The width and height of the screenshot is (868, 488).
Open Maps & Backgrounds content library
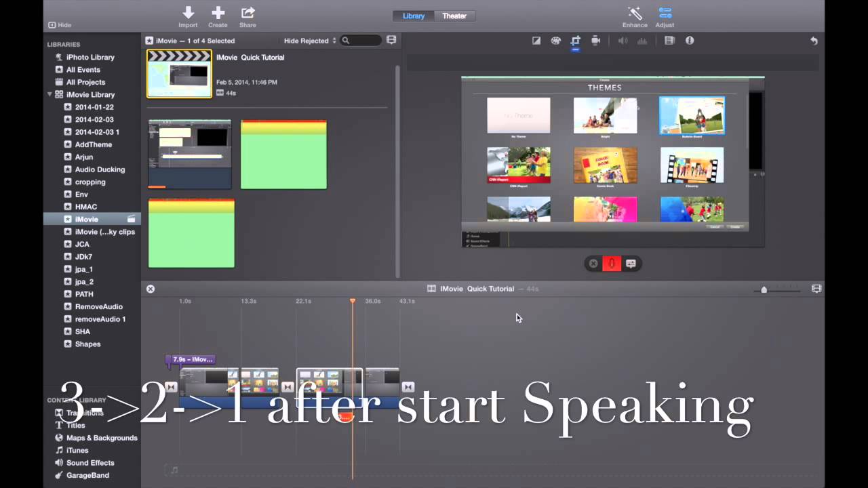[102, 438]
